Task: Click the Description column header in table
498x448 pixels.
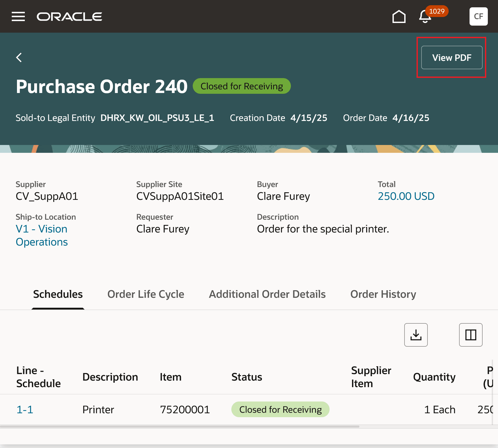Action: coord(110,377)
